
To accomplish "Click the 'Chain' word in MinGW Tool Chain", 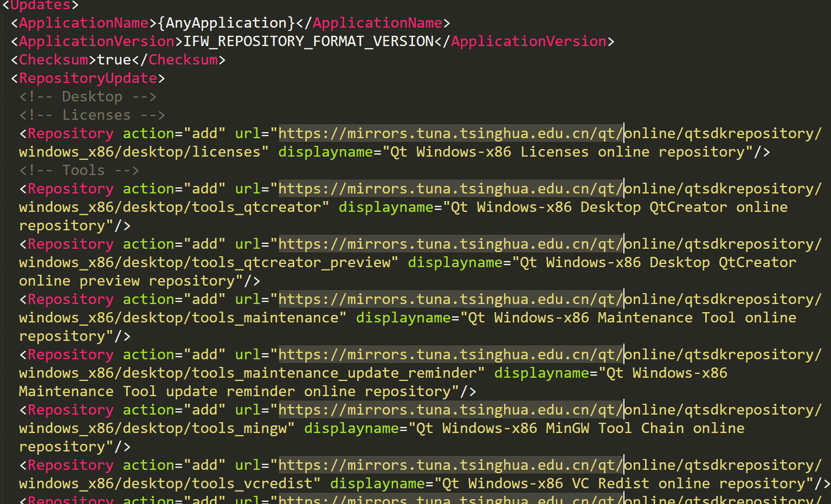I will pos(662,428).
